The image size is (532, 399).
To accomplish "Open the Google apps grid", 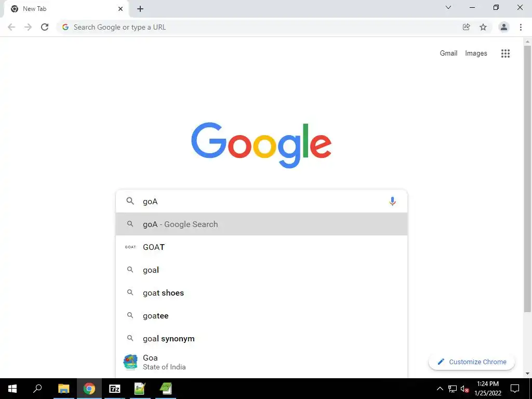I will tap(505, 54).
